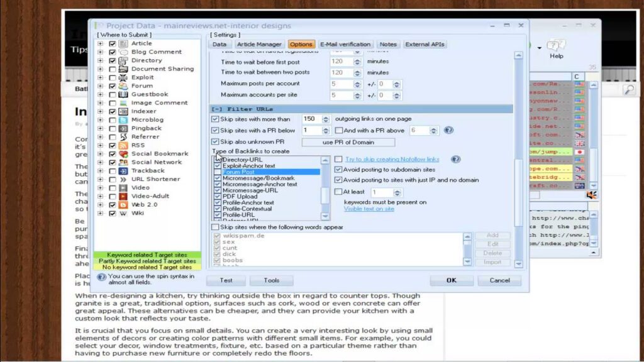Viewport: 644px width, 362px height.
Task: Enable Try to skip creating Nofollow links checkbox
Action: coord(338,159)
